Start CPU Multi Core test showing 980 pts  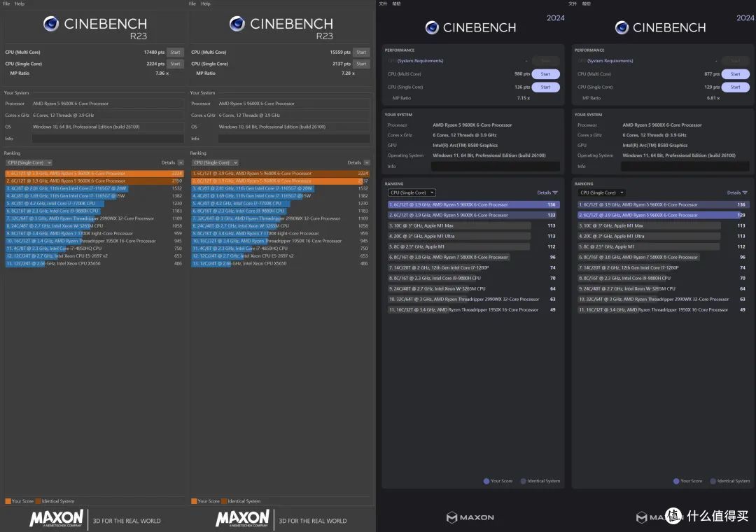[x=545, y=73]
